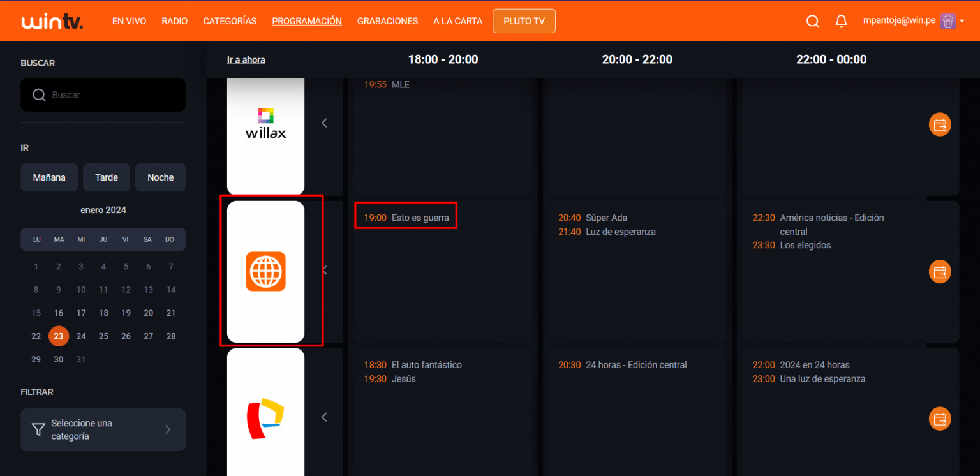Expand the Seleccione una categoría filter
The height and width of the screenshot is (476, 980).
click(103, 429)
